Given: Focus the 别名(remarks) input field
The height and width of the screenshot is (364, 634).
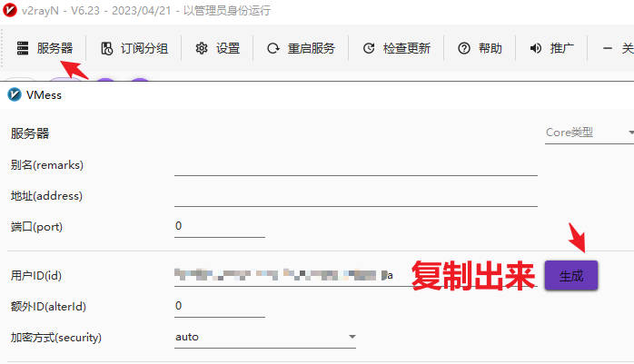Looking at the screenshot, I should [x=356, y=165].
